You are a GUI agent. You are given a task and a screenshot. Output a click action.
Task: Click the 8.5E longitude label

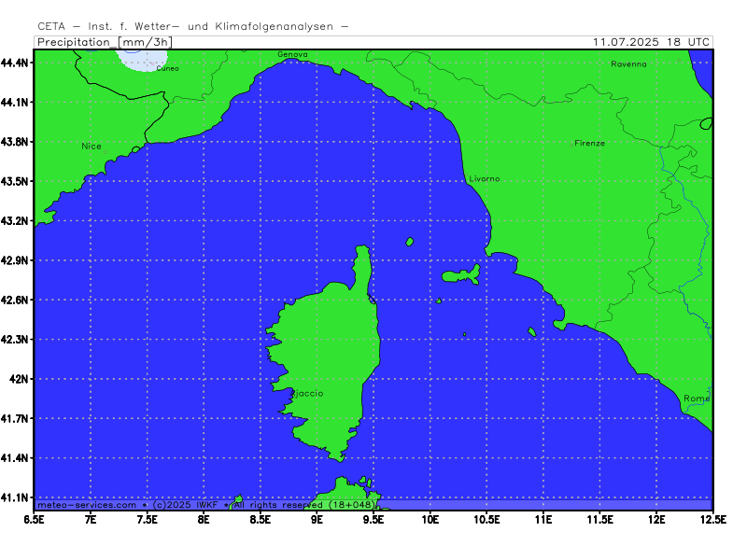[261, 520]
